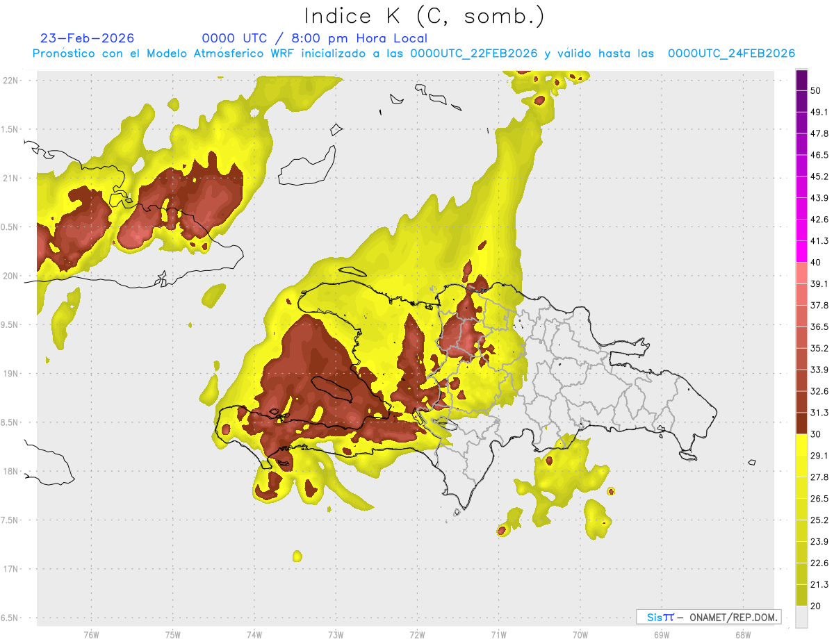The image size is (834, 644).
Task: Click the colorbar value 27.8
Action: pos(820,477)
